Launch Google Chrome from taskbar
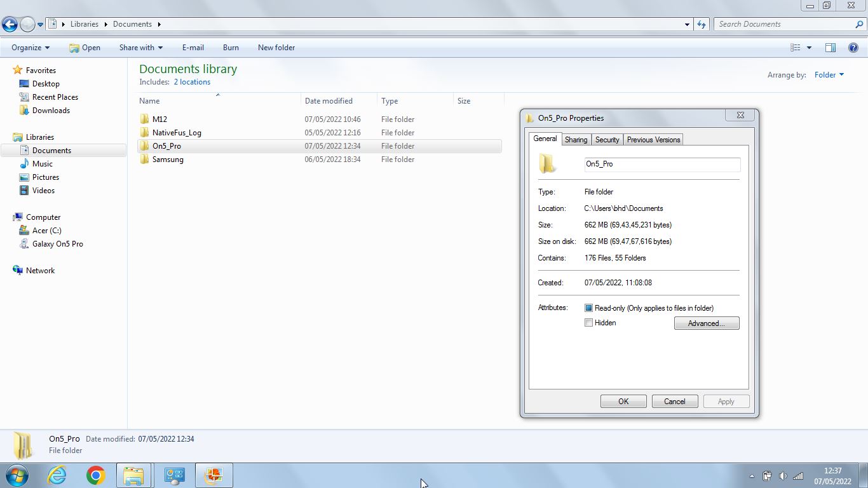The image size is (868, 488). point(95,475)
